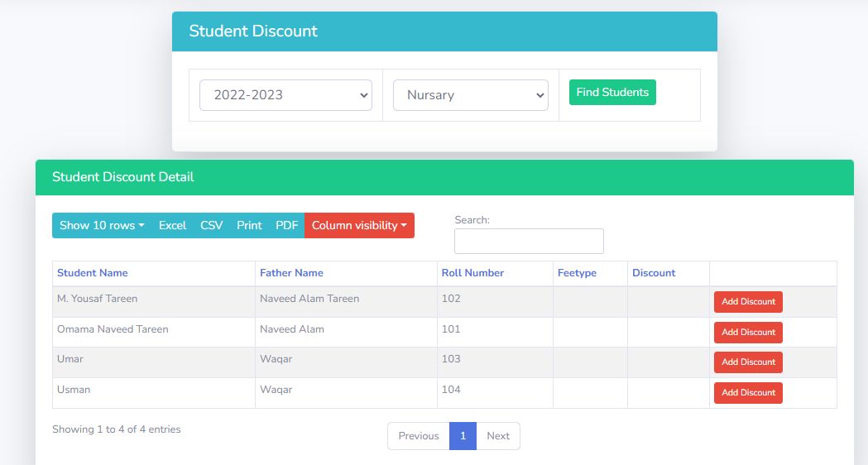Click into the Search input field
Viewport: 868px width, 465px height.
529,242
